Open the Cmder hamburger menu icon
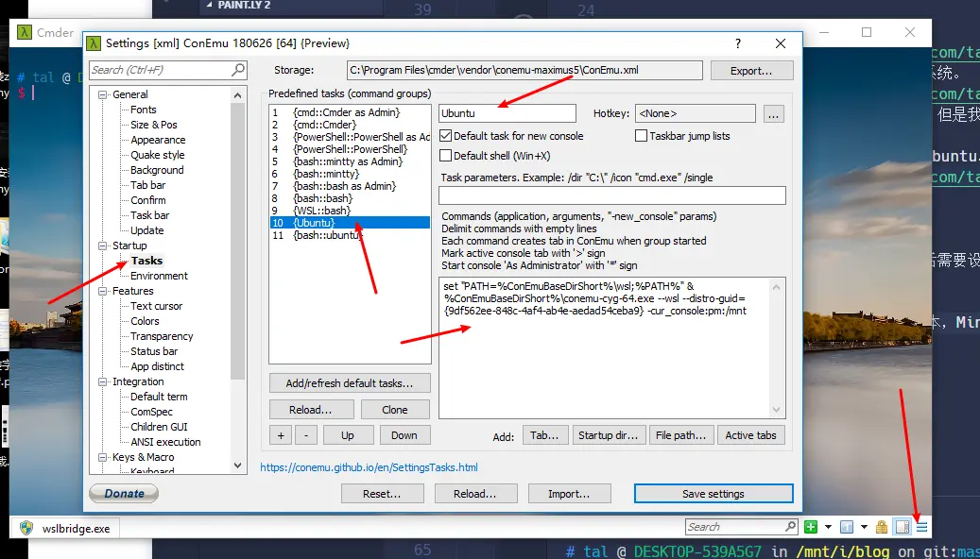The height and width of the screenshot is (559, 980). pyautogui.click(x=921, y=527)
